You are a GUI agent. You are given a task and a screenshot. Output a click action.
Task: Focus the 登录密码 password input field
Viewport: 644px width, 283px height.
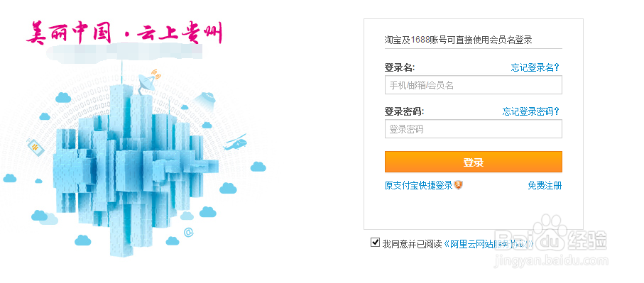(473, 129)
